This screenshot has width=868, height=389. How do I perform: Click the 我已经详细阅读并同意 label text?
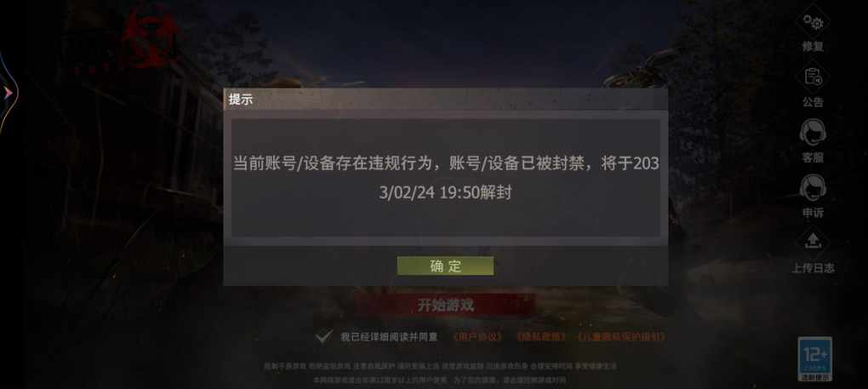pyautogui.click(x=389, y=336)
